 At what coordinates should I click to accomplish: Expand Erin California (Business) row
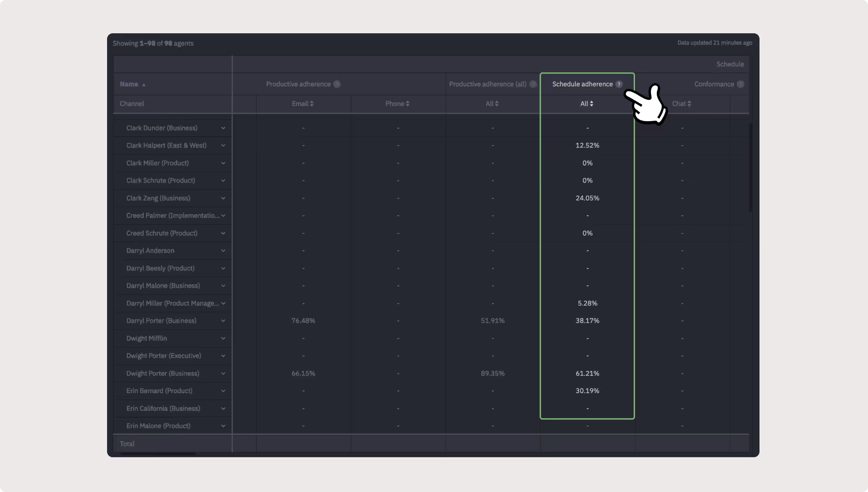pyautogui.click(x=223, y=409)
